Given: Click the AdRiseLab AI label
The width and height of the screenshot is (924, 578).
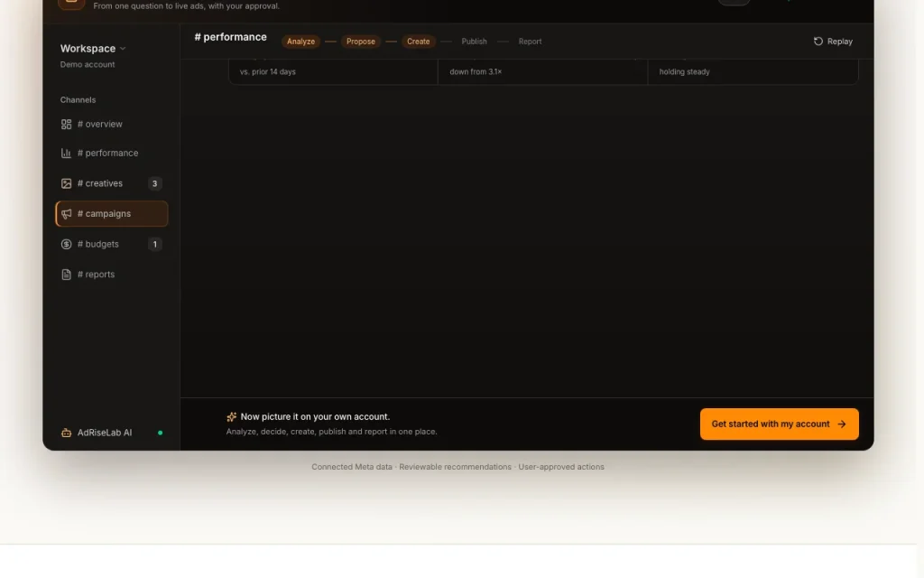Looking at the screenshot, I should [105, 433].
